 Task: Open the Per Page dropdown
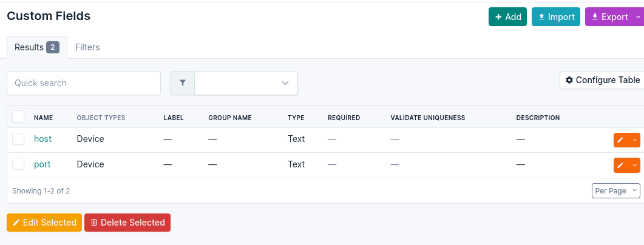coord(615,191)
